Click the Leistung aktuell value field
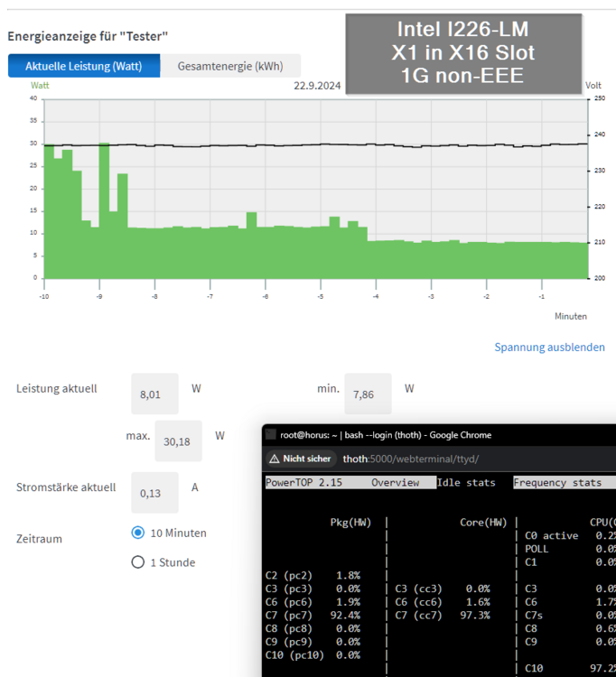Viewport: 616px width, 677px height. 154,394
